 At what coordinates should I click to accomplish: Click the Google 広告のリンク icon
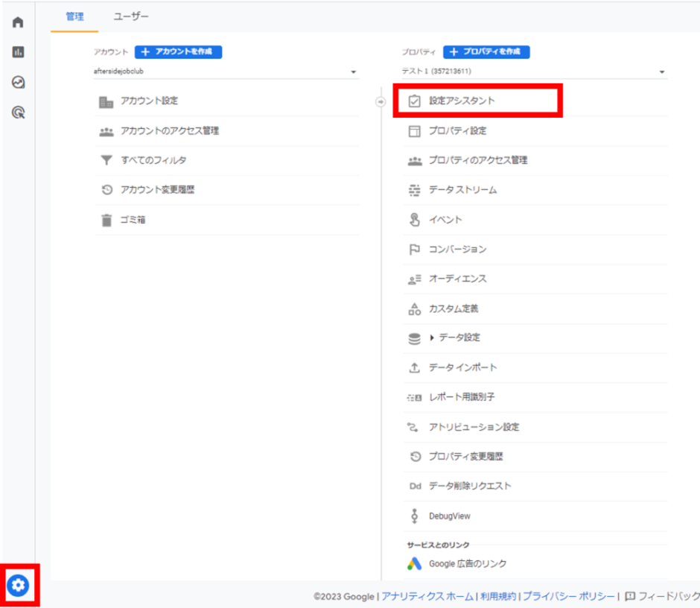point(414,563)
